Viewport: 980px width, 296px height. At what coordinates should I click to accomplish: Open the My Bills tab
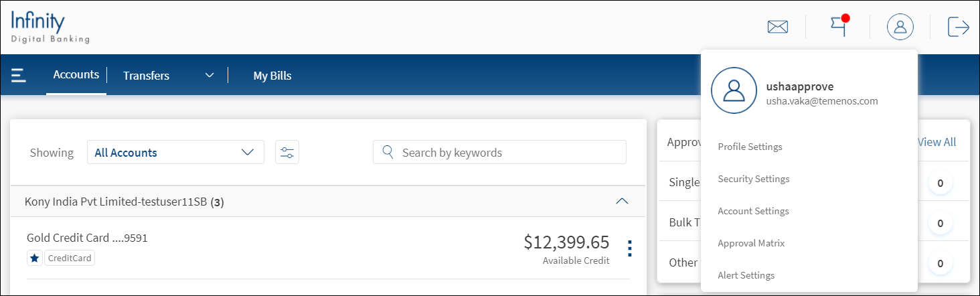[272, 76]
